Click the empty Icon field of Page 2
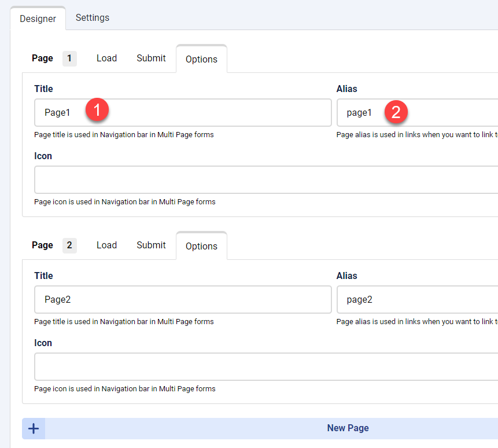This screenshot has width=498, height=448. point(266,366)
